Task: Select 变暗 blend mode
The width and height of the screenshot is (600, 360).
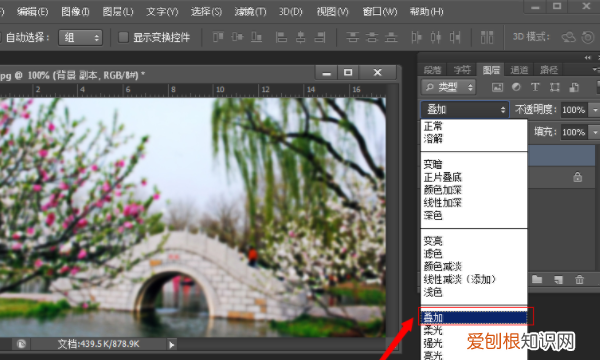Action: [474, 165]
